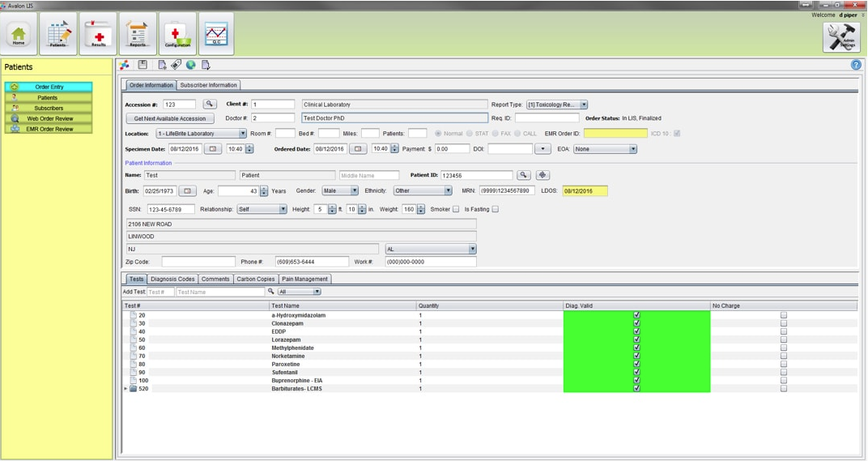
Task: Toggle No Charge for a-Hydroxymidazolam
Action: point(783,315)
